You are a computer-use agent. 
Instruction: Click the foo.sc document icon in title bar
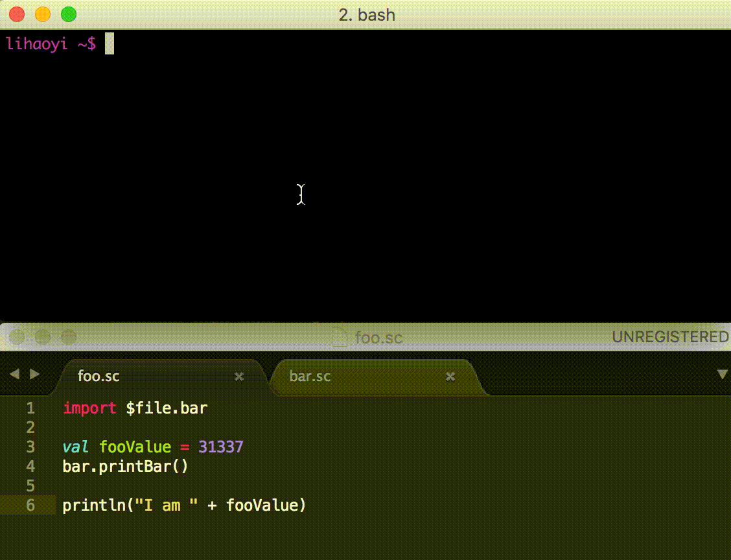(x=340, y=337)
